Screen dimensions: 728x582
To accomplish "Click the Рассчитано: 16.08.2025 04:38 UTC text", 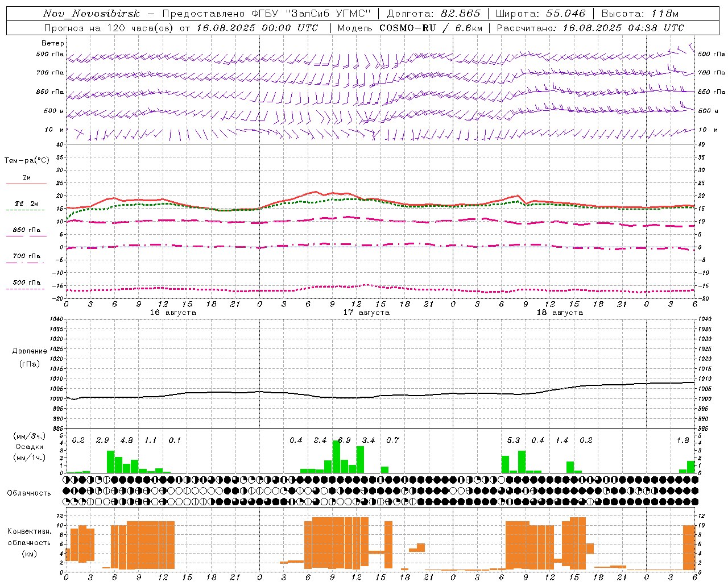I will coord(590,28).
